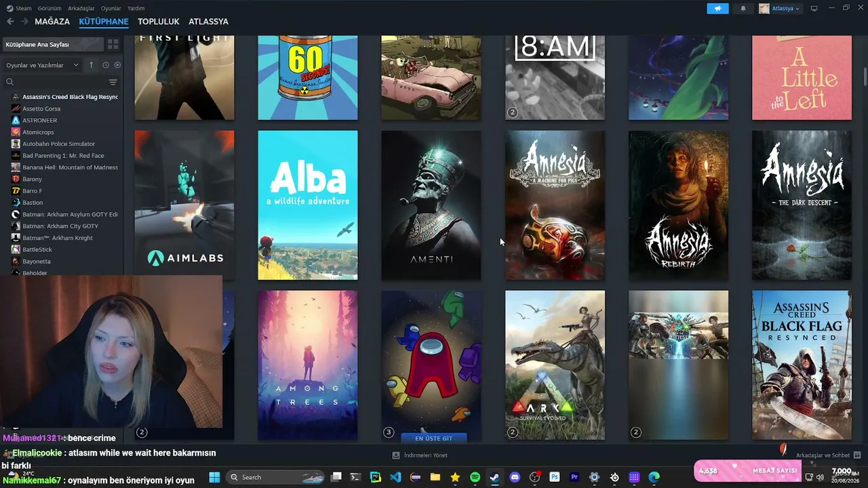The height and width of the screenshot is (488, 868).
Task: Open Discord from the taskbar
Action: tap(515, 477)
